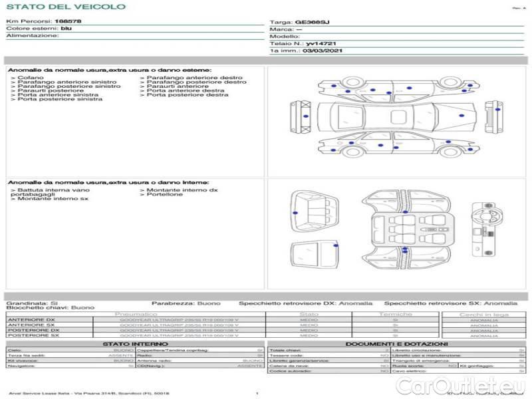Select the 'ANTERIORE SX' tyre row label
The height and width of the screenshot is (399, 532).
click(x=31, y=325)
